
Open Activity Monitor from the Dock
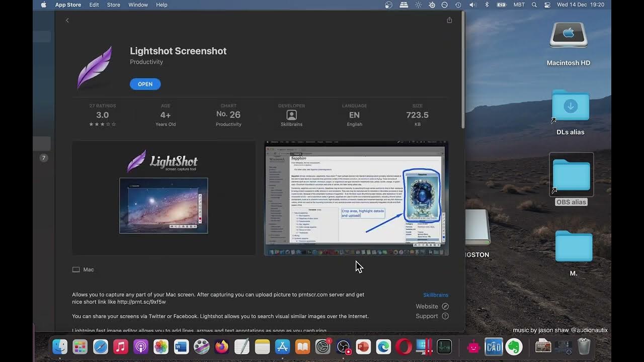tap(444, 346)
